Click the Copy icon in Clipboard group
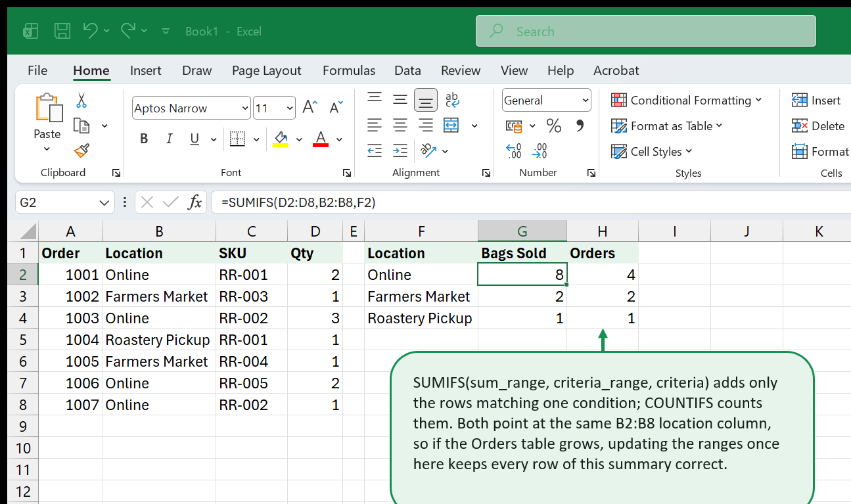The width and height of the screenshot is (851, 504). [x=81, y=126]
